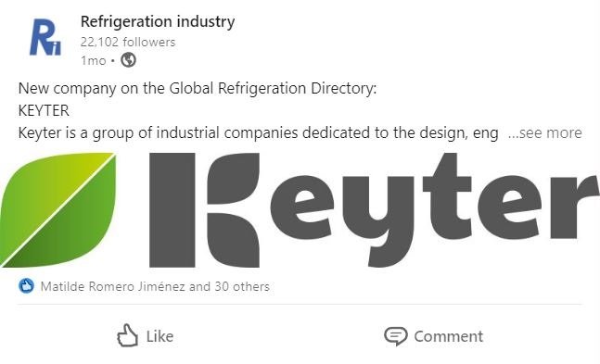Click the blue like reaction icon
600x364 pixels.
click(x=26, y=286)
